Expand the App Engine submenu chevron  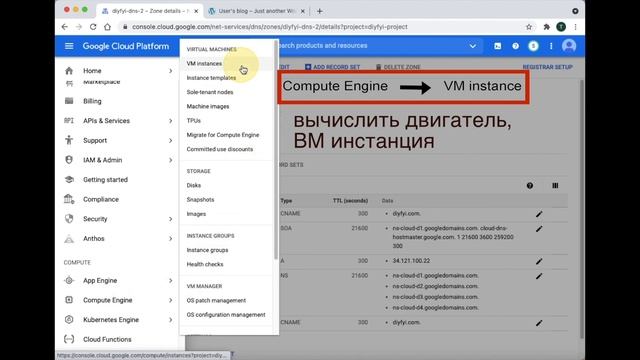tap(171, 281)
